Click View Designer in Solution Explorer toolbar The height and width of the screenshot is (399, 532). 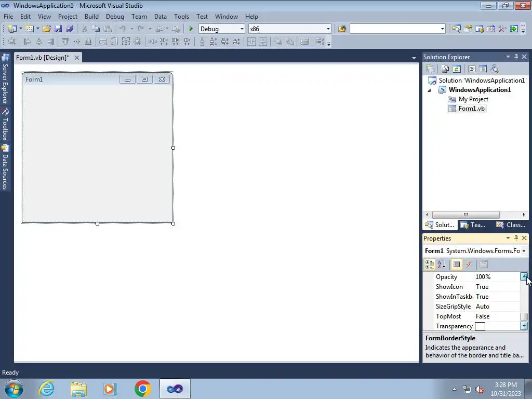(x=483, y=69)
